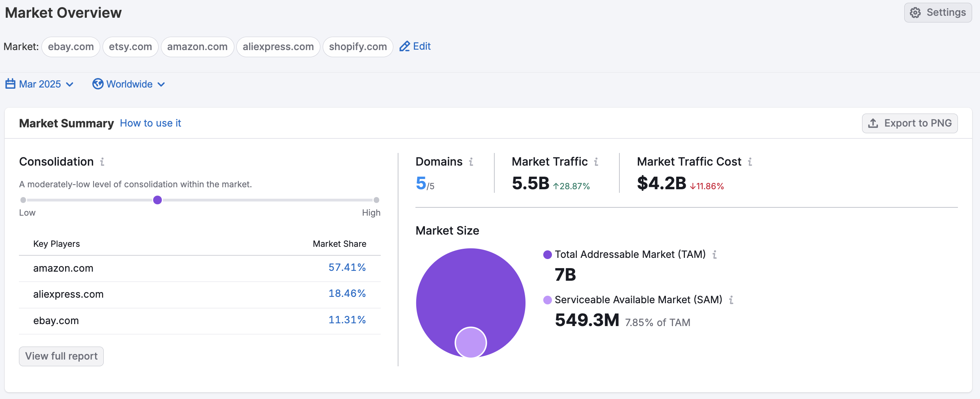This screenshot has width=980, height=399.
Task: Click the Consolidation slider handle
Action: [x=157, y=200]
